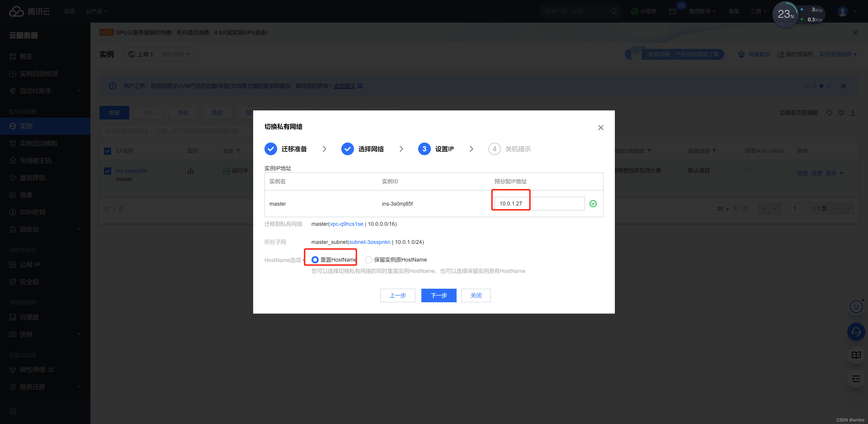The image size is (868, 424).
Task: Open the subnet-3osspnkn link
Action: 370,242
